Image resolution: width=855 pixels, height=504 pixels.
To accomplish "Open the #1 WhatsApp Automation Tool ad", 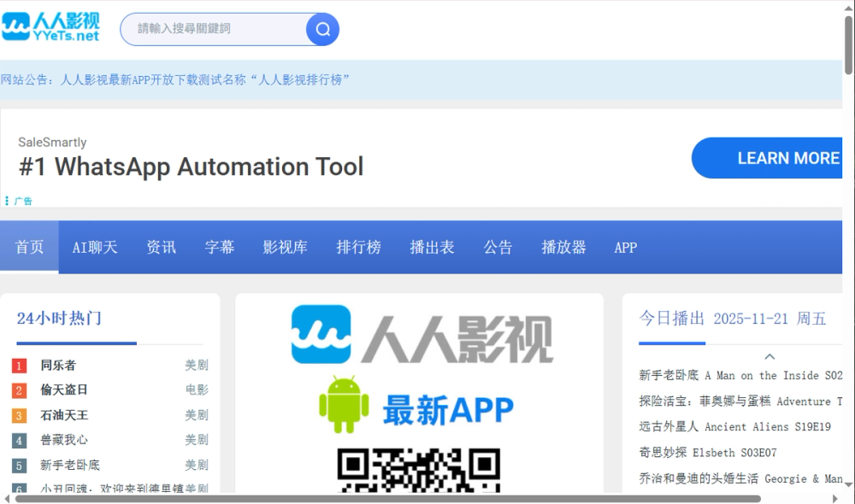I will point(192,167).
